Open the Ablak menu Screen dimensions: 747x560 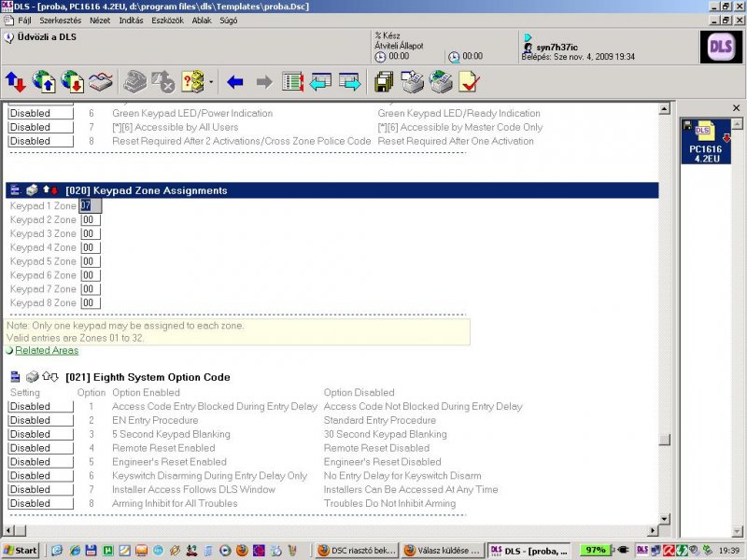[202, 21]
